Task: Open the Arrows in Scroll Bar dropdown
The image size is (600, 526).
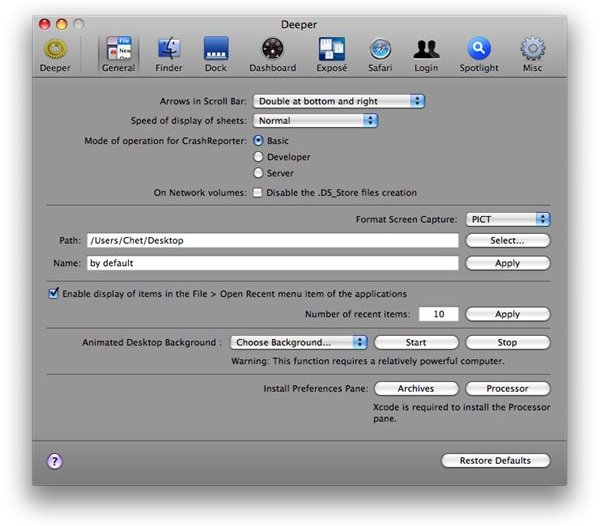Action: click(339, 101)
